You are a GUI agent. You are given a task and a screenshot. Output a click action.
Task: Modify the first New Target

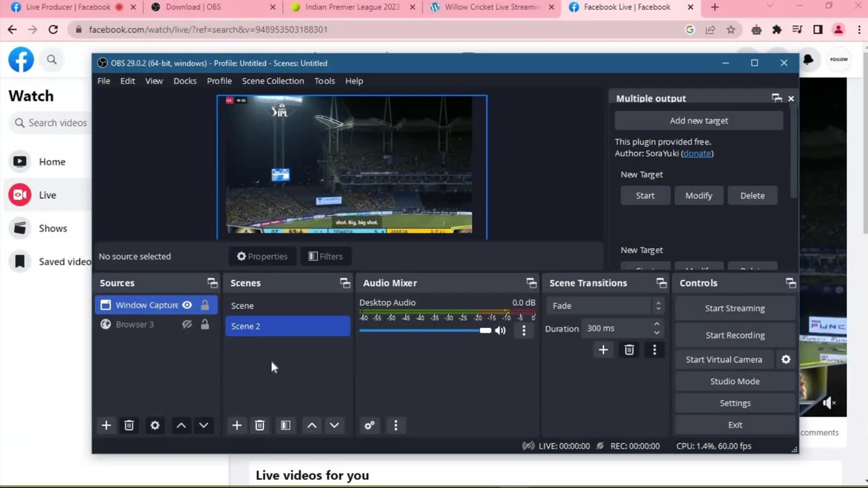point(698,195)
